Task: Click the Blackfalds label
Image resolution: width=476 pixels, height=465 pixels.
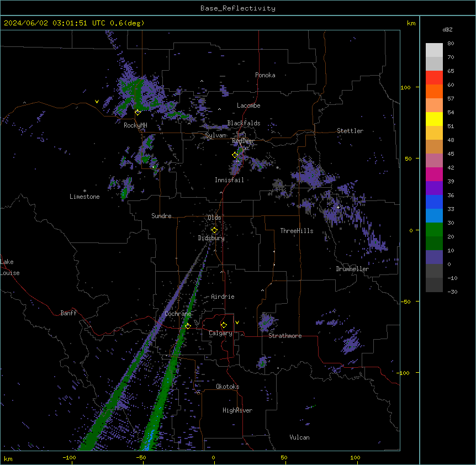Action: 244,123
